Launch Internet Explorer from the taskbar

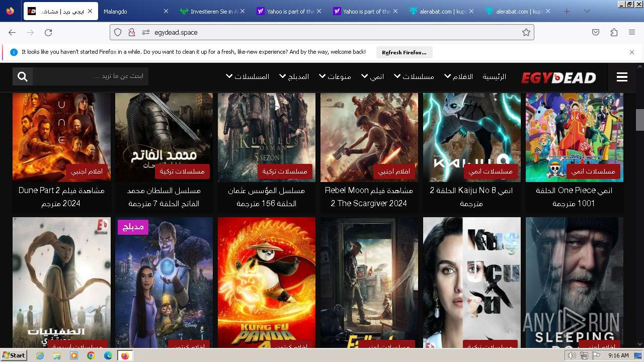pyautogui.click(x=40, y=355)
